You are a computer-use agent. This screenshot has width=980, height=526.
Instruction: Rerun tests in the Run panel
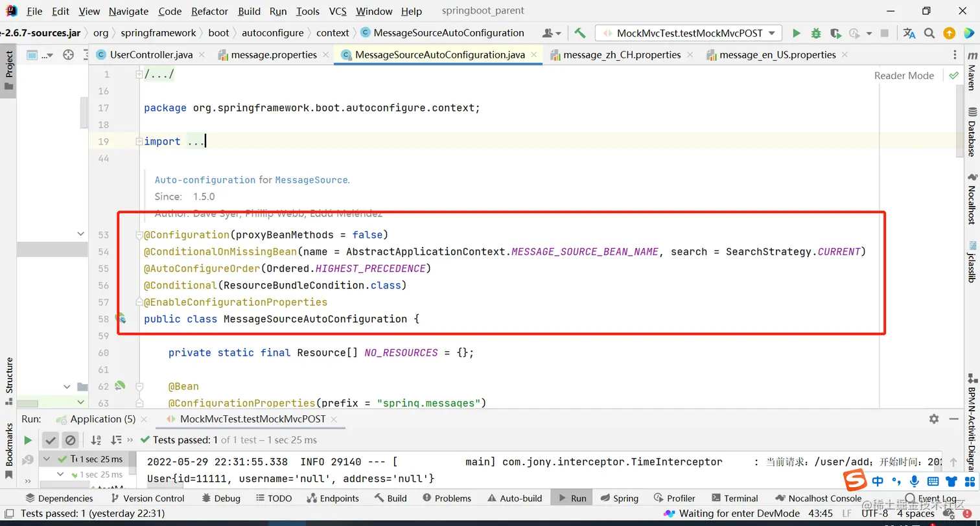click(x=28, y=440)
